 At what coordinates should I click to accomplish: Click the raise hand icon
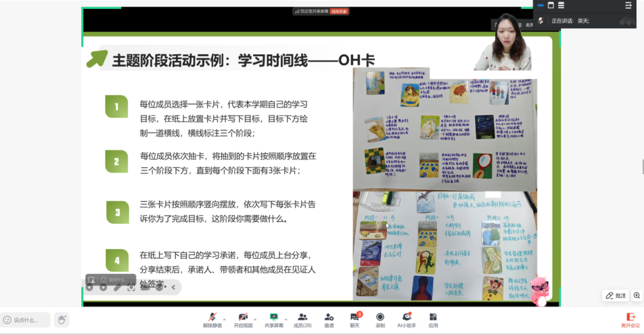tap(61, 320)
